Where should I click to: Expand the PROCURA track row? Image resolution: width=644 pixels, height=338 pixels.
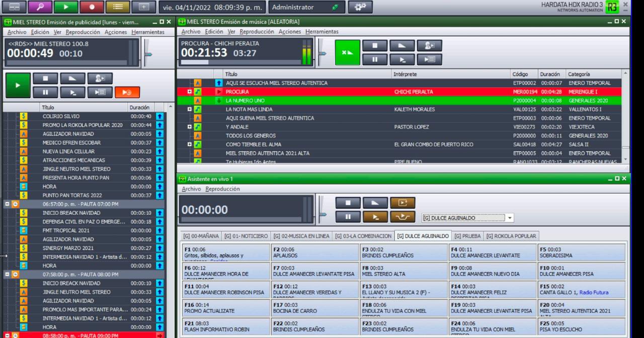[x=189, y=92]
